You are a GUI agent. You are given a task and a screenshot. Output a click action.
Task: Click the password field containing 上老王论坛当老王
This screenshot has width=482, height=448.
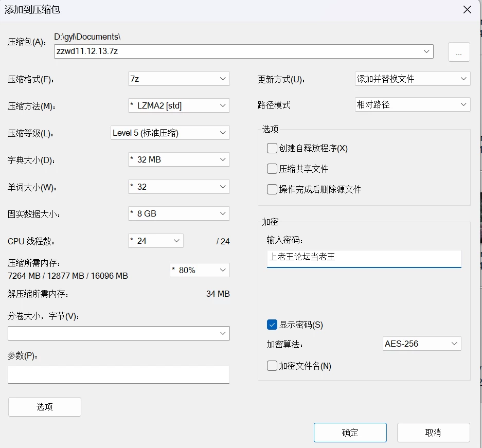(364, 258)
